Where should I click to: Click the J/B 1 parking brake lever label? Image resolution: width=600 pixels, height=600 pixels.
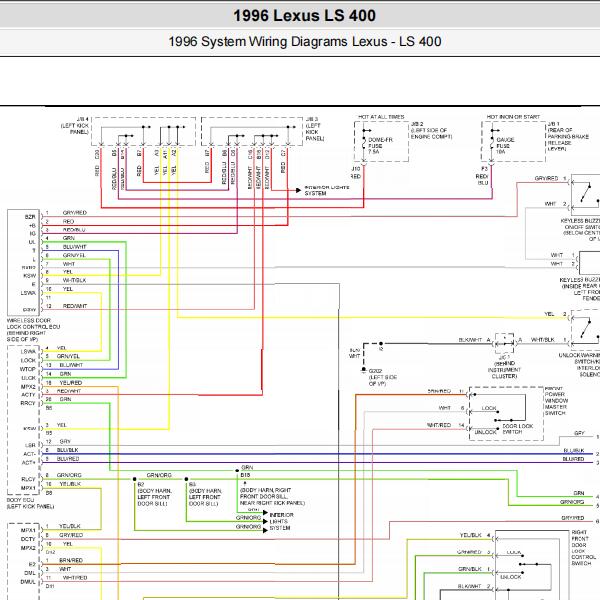click(568, 137)
